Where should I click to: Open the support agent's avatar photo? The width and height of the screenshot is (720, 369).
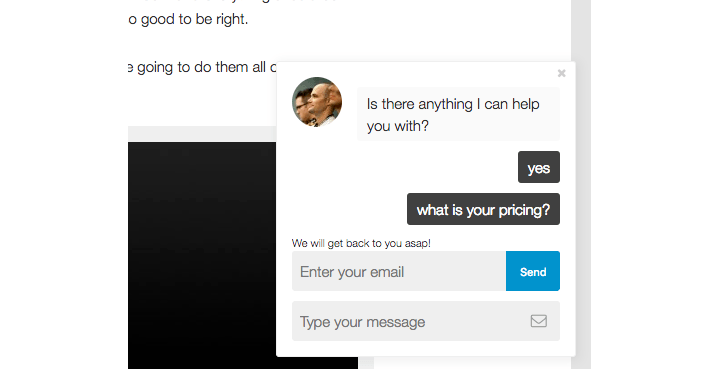(x=317, y=102)
